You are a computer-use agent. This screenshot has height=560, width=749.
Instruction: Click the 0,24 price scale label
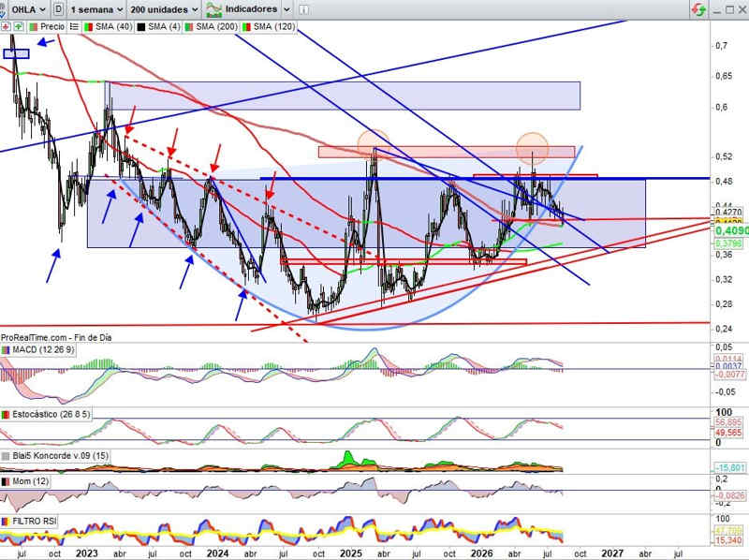724,329
